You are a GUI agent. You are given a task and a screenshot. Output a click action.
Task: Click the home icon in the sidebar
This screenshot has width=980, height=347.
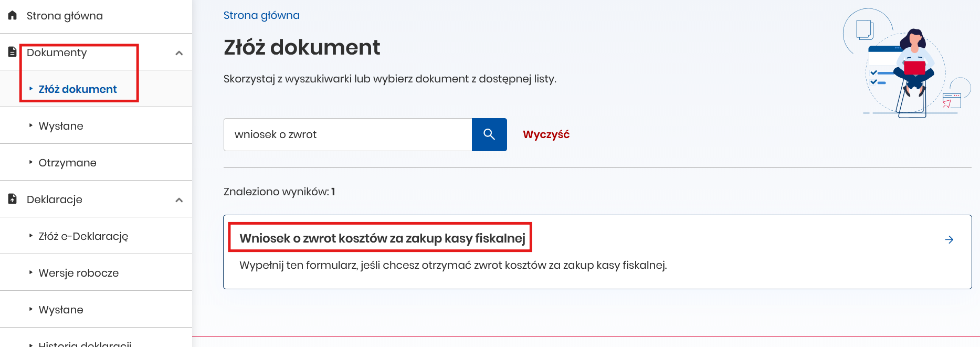coord(13,15)
